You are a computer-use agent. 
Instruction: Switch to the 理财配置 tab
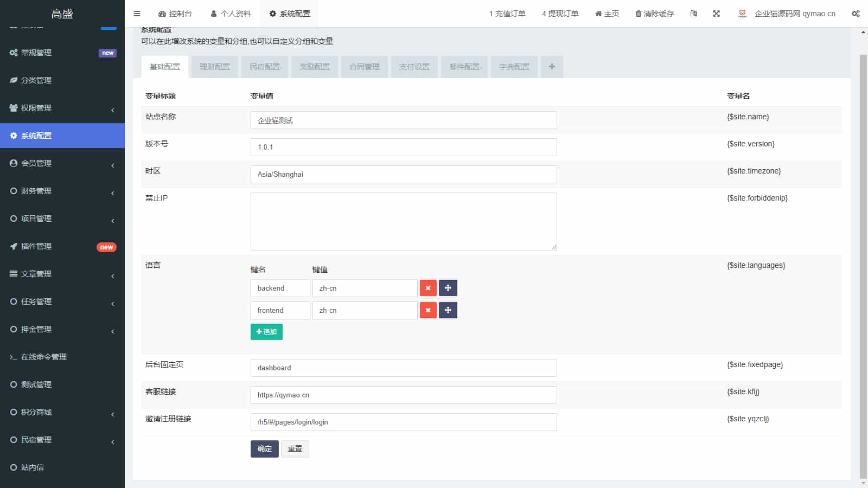click(x=215, y=67)
